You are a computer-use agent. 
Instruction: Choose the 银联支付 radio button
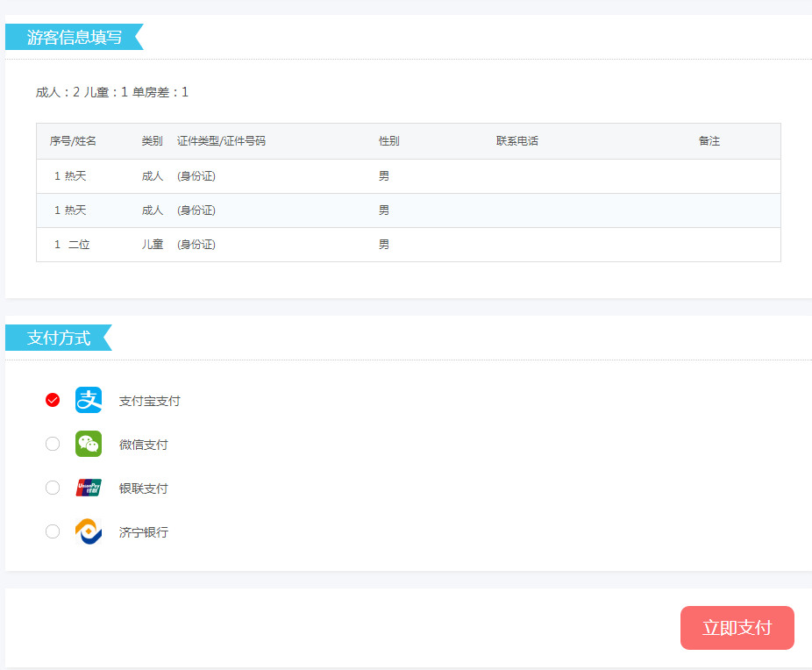(53, 488)
